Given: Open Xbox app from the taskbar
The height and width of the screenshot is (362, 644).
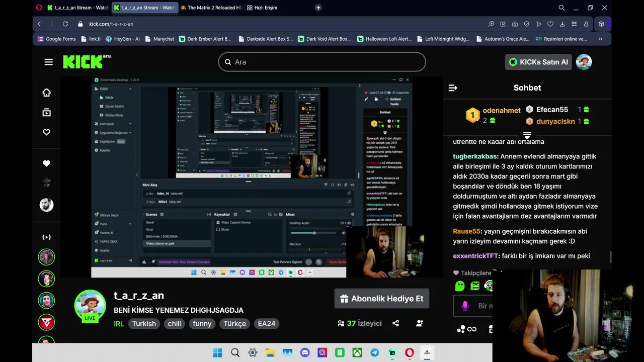Looking at the screenshot, I should [357, 352].
